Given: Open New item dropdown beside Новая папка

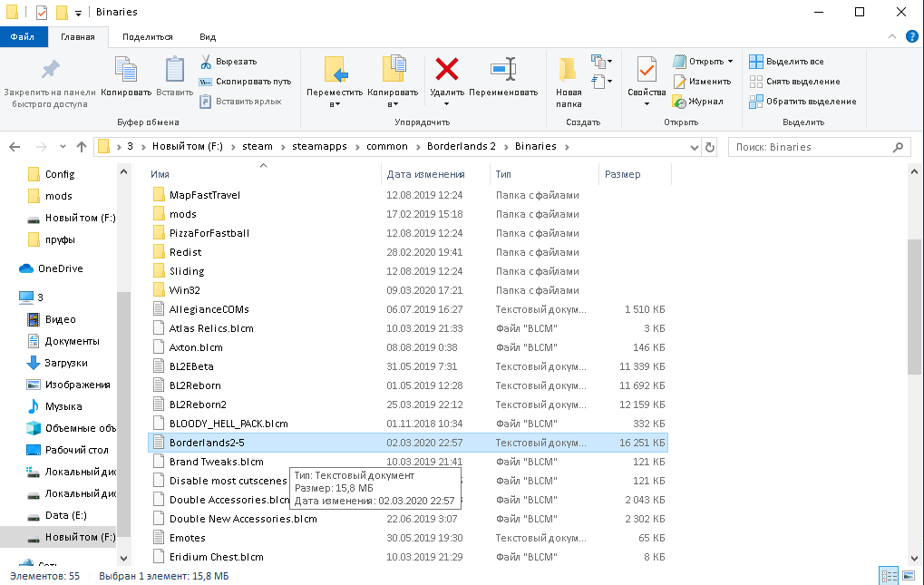Looking at the screenshot, I should click(601, 62).
